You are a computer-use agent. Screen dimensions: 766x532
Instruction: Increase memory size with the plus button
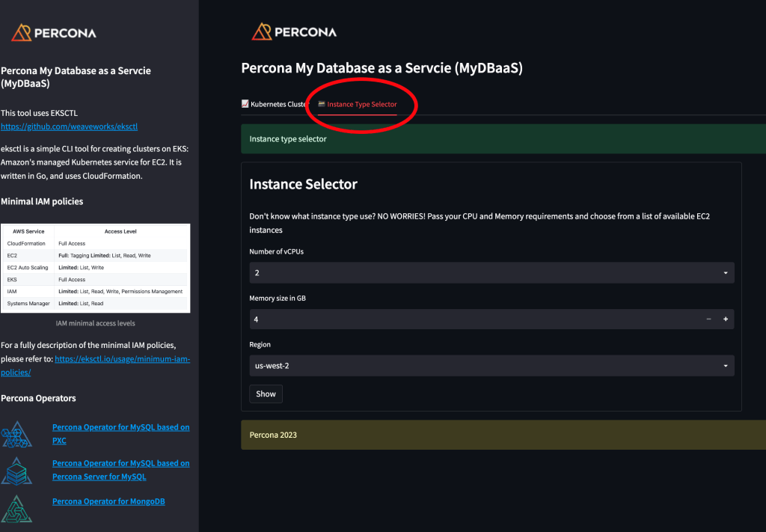click(x=725, y=319)
